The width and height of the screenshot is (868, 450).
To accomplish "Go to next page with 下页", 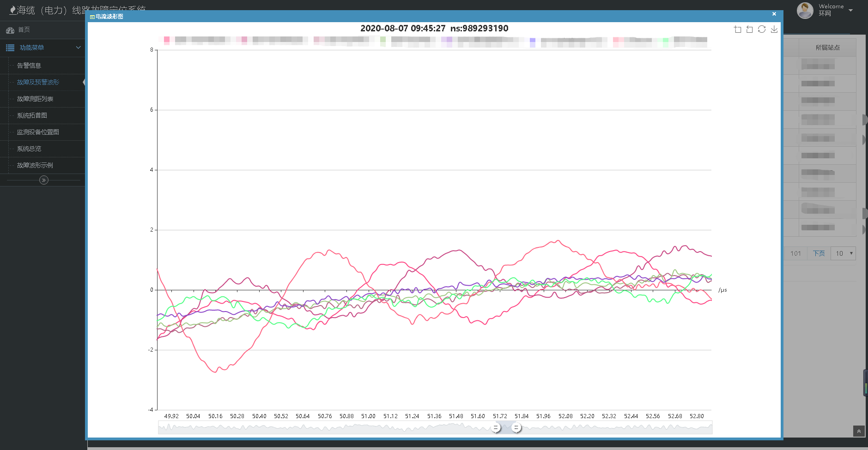I will point(819,253).
